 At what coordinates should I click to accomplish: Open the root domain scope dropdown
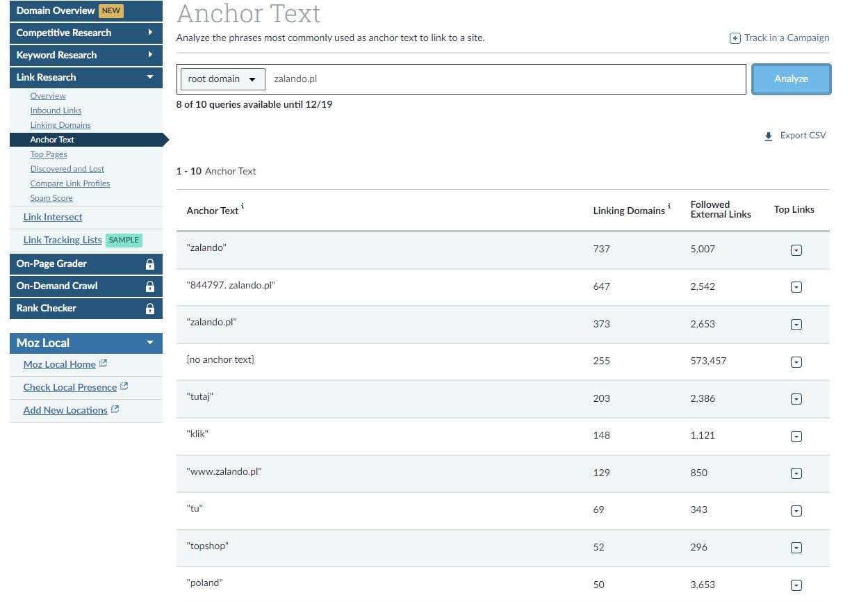click(222, 79)
